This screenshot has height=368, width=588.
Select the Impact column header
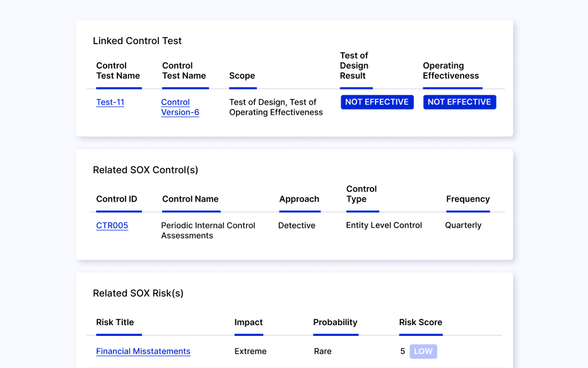249,322
